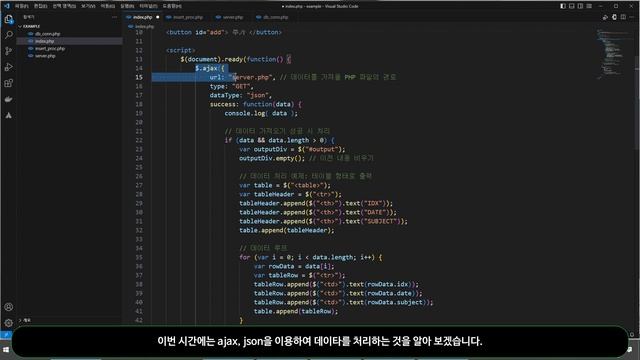This screenshot has width=640, height=360.
Task: Open the Extensions view
Action: 9,83
